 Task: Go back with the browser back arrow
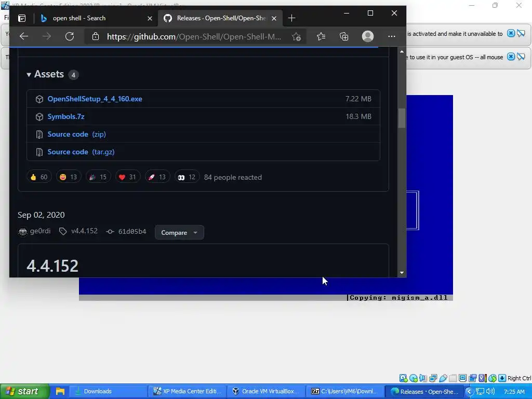(24, 36)
